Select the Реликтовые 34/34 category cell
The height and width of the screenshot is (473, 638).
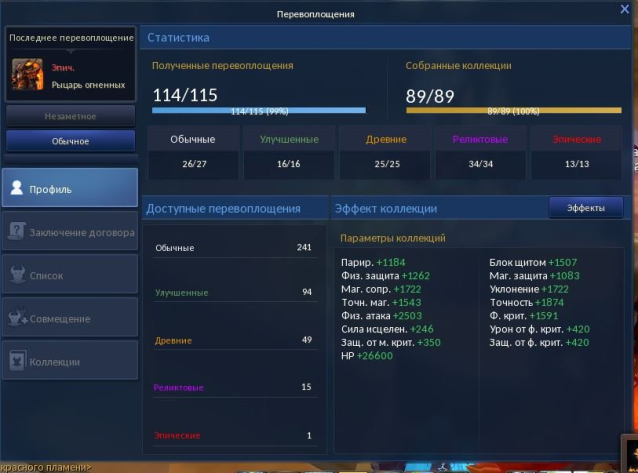click(480, 151)
